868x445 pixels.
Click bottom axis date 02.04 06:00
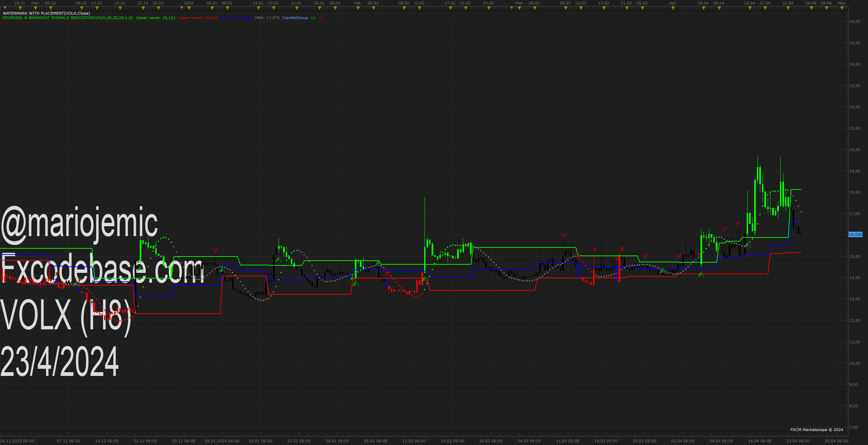[x=683, y=441]
